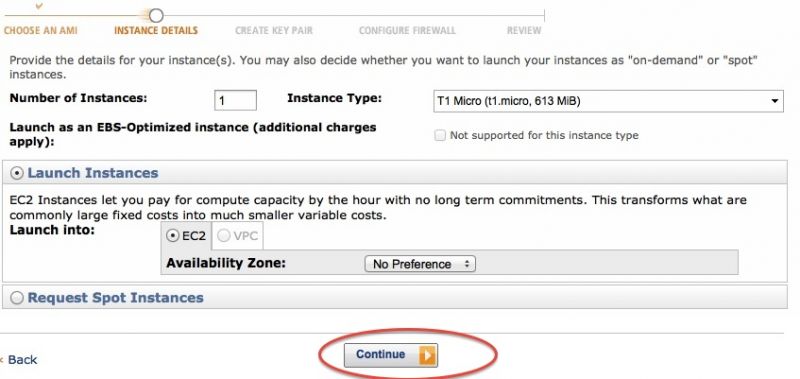Click the Instance Details step circle marker

click(x=156, y=15)
